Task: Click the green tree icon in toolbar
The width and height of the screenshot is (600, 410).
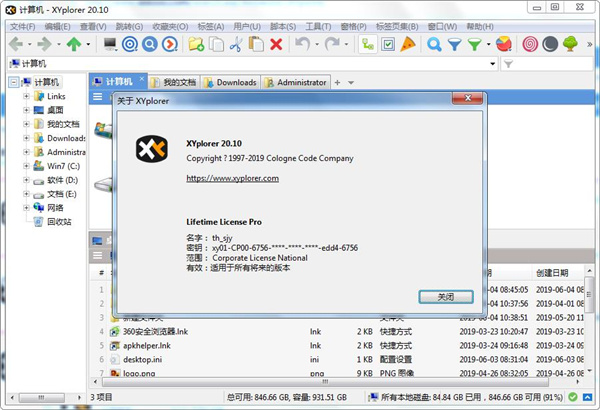Action: pyautogui.click(x=570, y=45)
